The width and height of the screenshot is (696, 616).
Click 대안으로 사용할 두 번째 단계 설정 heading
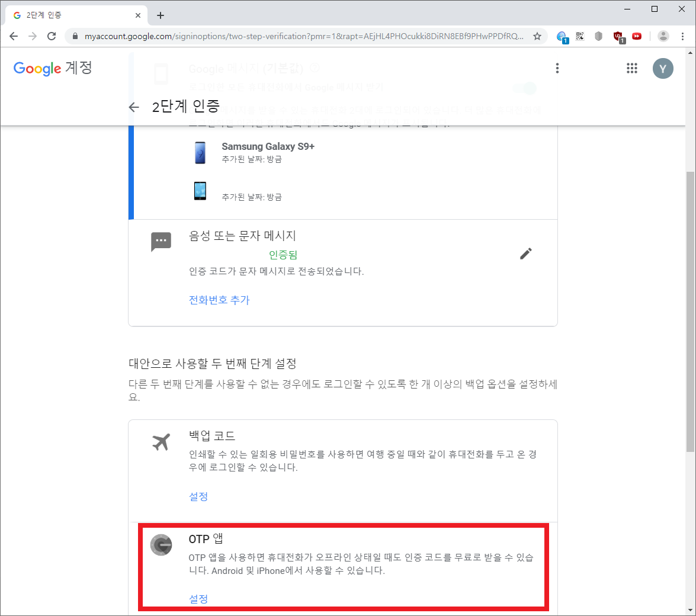point(213,364)
